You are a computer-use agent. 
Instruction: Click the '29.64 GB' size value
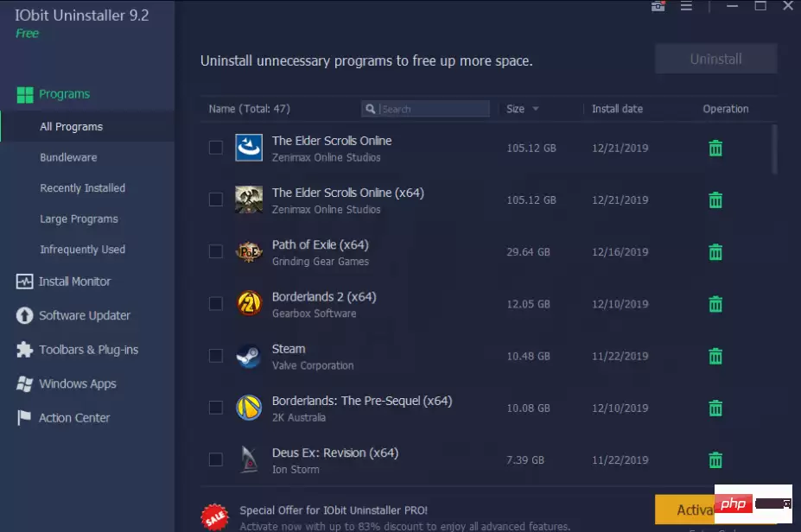click(x=528, y=252)
